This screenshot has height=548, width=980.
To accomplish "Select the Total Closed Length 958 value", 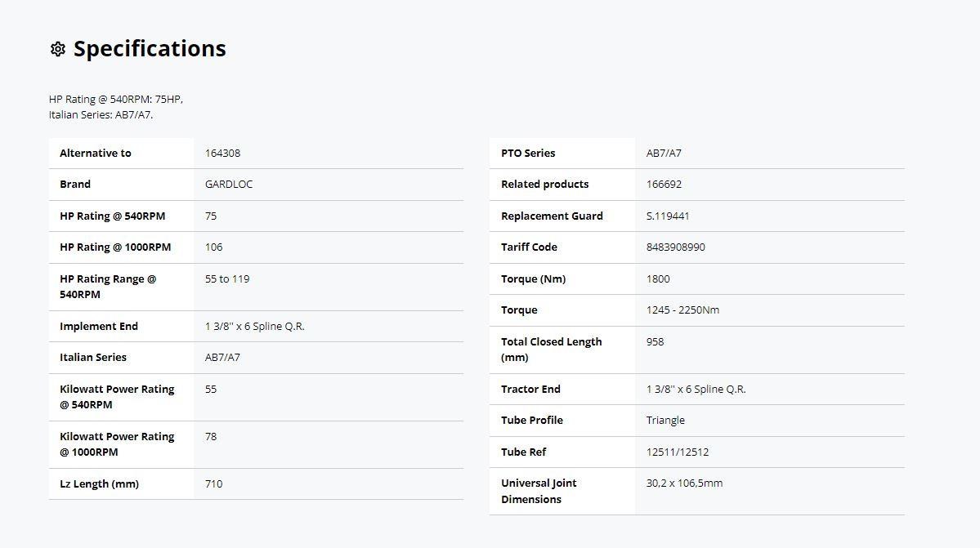I will coord(655,341).
